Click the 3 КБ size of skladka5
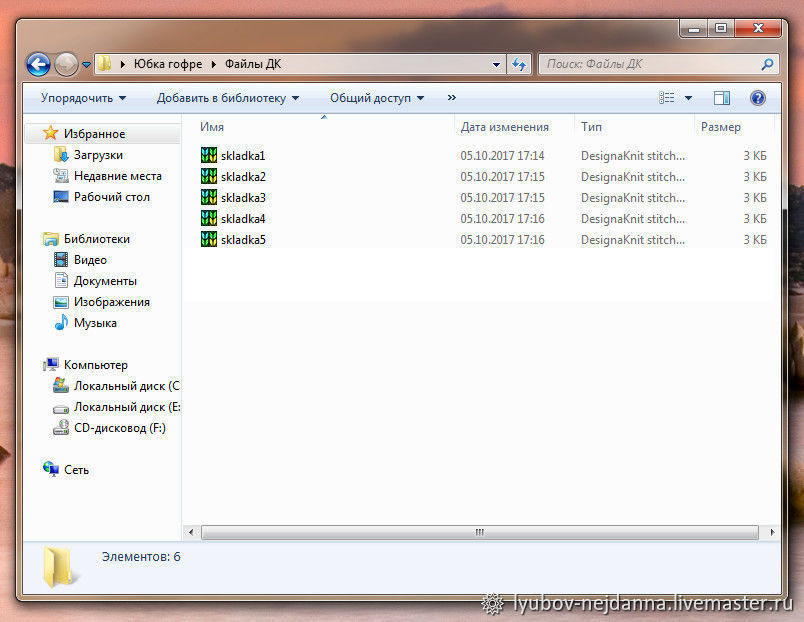Image resolution: width=804 pixels, height=622 pixels. (x=755, y=239)
